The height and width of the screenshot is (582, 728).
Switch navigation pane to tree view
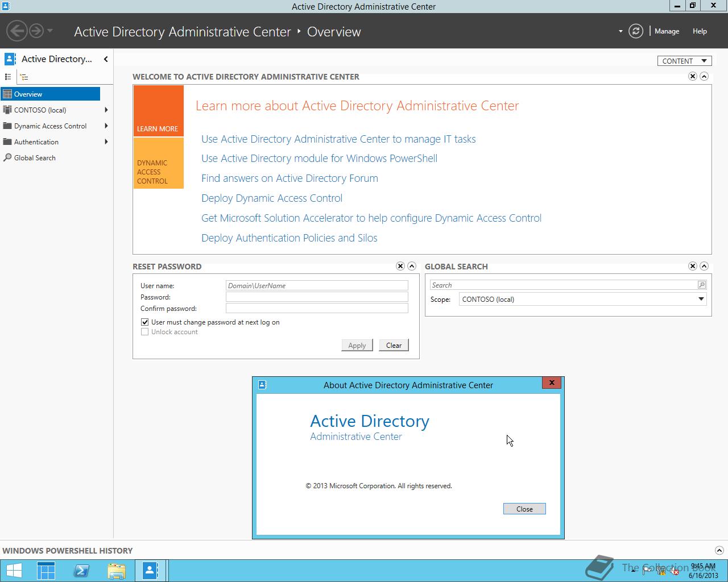click(24, 77)
